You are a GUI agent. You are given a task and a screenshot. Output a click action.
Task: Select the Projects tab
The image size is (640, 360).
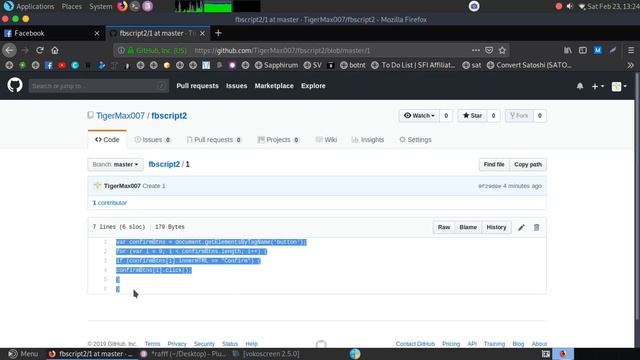tap(278, 140)
